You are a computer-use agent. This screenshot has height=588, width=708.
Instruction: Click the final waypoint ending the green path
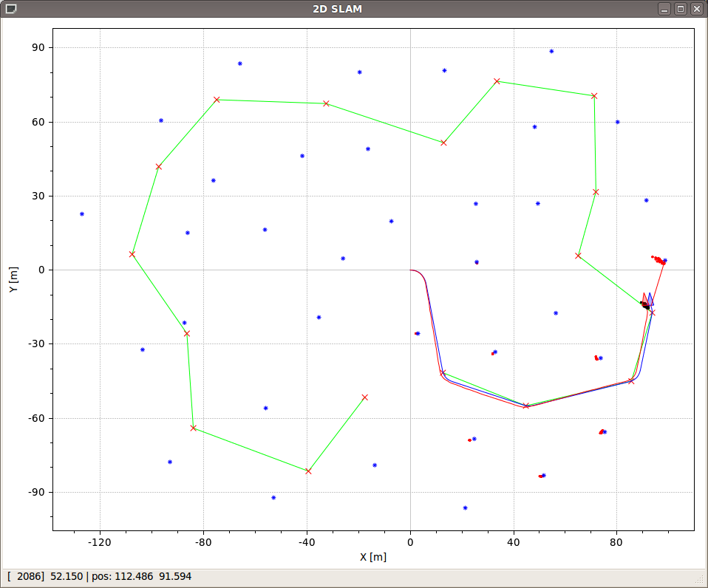[365, 397]
